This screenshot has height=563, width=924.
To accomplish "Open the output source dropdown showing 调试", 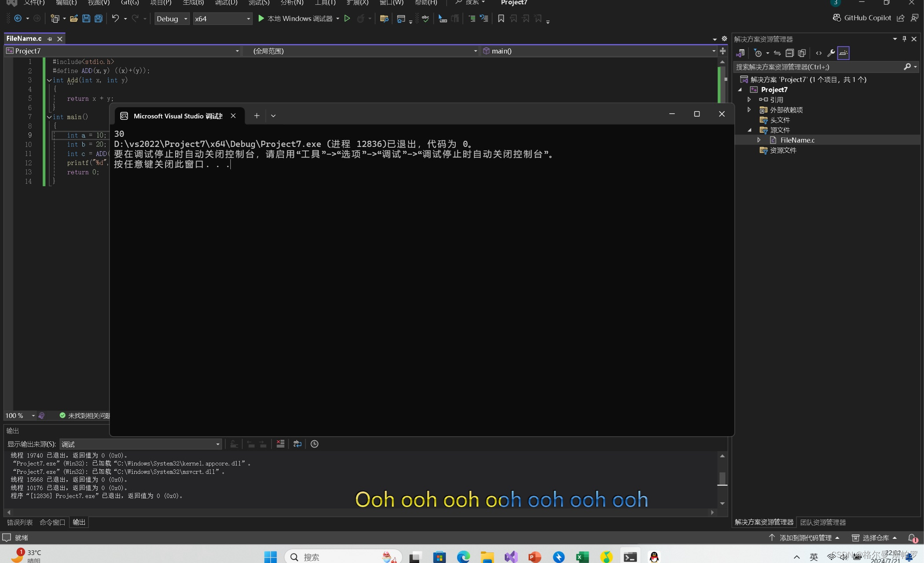I will click(x=140, y=444).
